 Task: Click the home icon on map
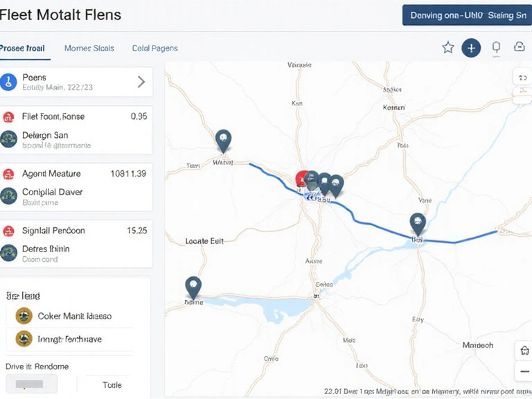[x=524, y=351]
